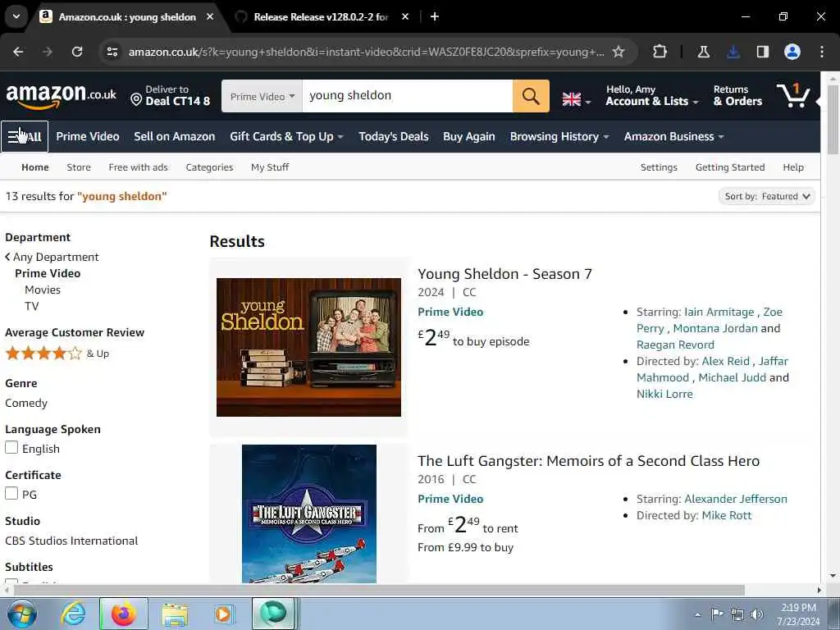
Task: Open the Prime Video search category dropdown
Action: point(262,96)
